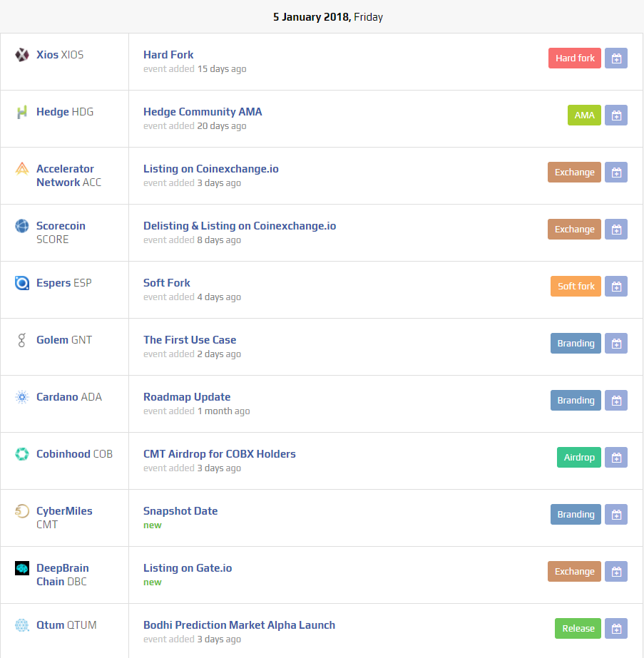Image resolution: width=644 pixels, height=658 pixels.
Task: Filter by red Hard fork tag
Action: [575, 58]
